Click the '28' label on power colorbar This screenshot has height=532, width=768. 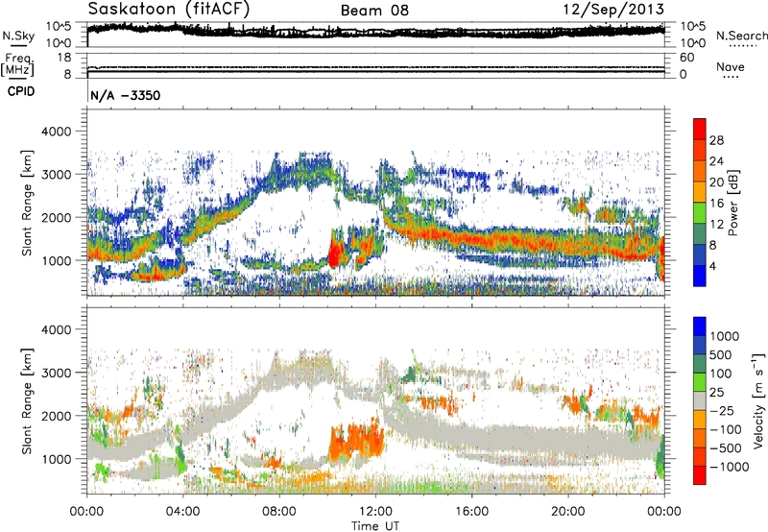pyautogui.click(x=716, y=140)
